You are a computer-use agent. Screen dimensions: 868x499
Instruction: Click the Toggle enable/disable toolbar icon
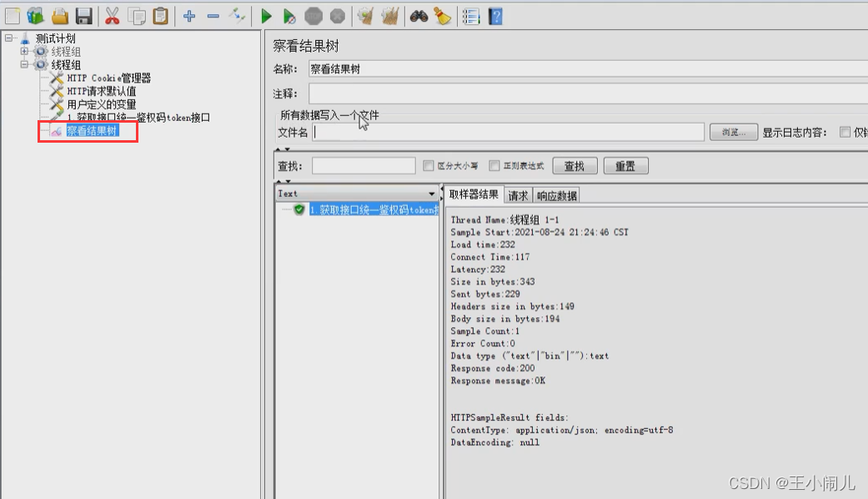[x=237, y=16]
